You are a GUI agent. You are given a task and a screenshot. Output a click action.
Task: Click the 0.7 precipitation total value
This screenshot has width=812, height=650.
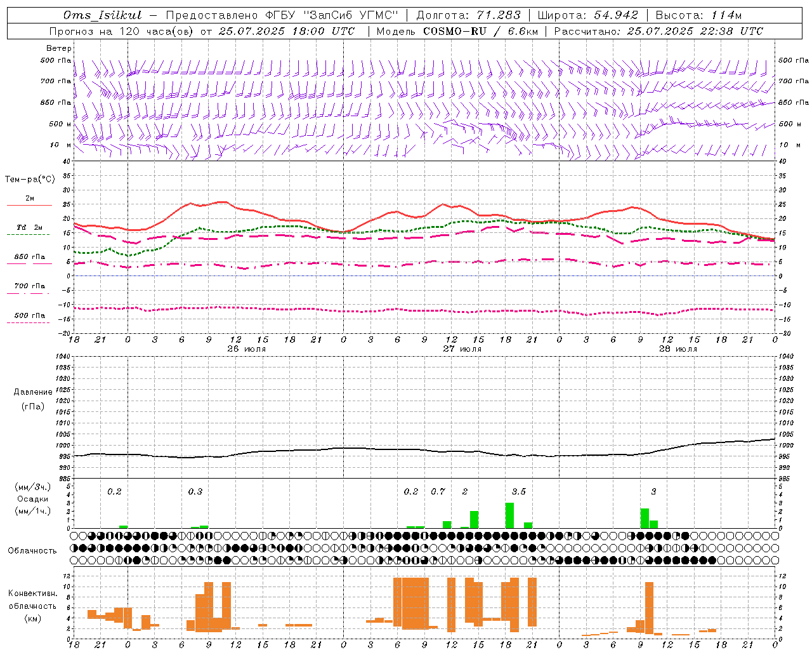click(438, 491)
